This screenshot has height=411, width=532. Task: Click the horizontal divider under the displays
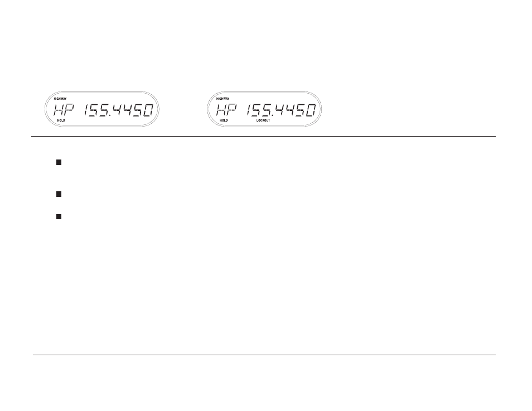[264, 137]
